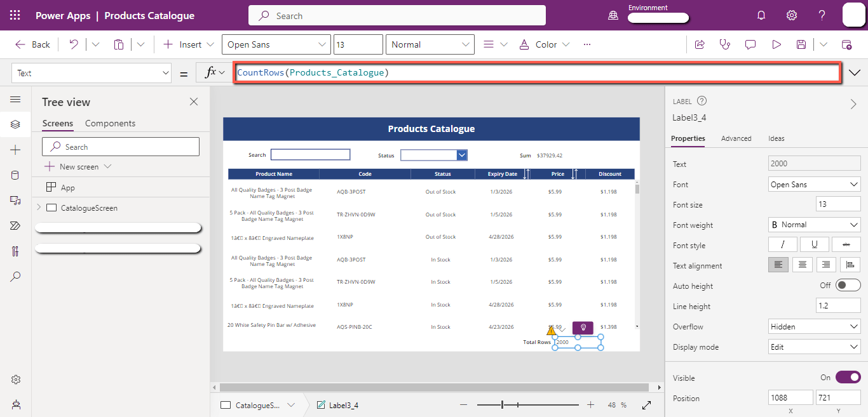The width and height of the screenshot is (868, 417).
Task: Open the settings gear in header
Action: pos(792,15)
